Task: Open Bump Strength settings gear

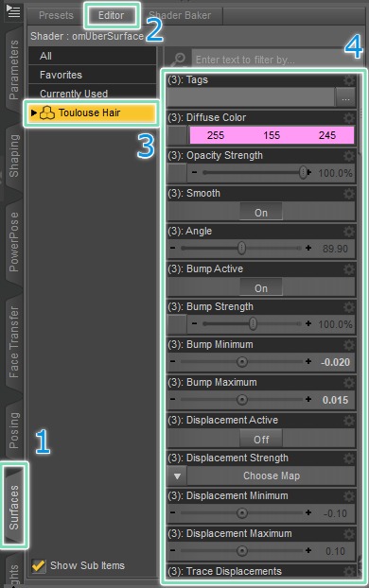Action: coord(349,307)
